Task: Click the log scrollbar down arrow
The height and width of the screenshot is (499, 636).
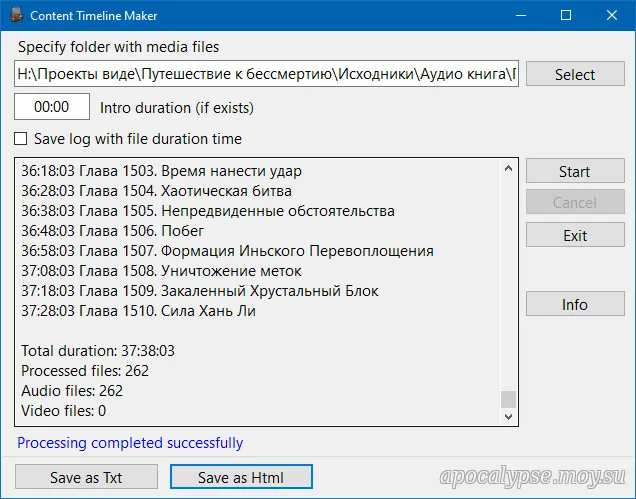Action: [x=508, y=414]
